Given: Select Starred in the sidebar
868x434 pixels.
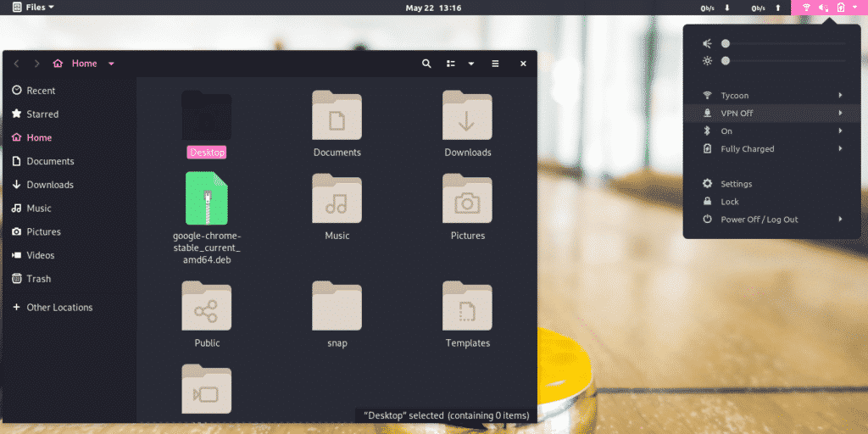Looking at the screenshot, I should click(x=42, y=114).
